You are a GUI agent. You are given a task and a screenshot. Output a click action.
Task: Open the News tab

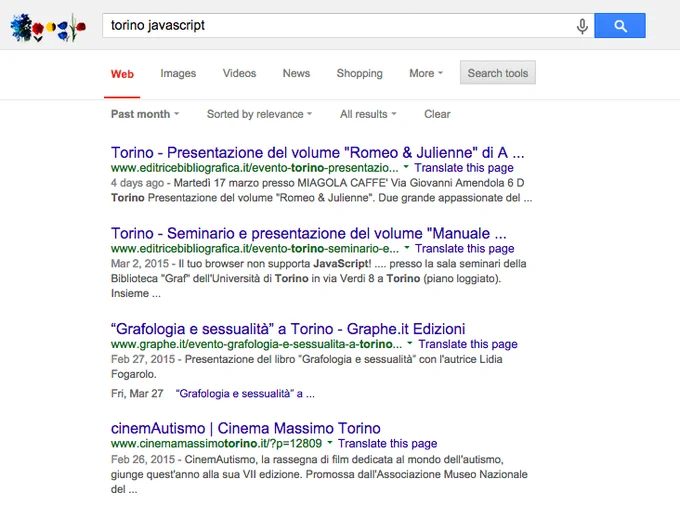coord(296,73)
